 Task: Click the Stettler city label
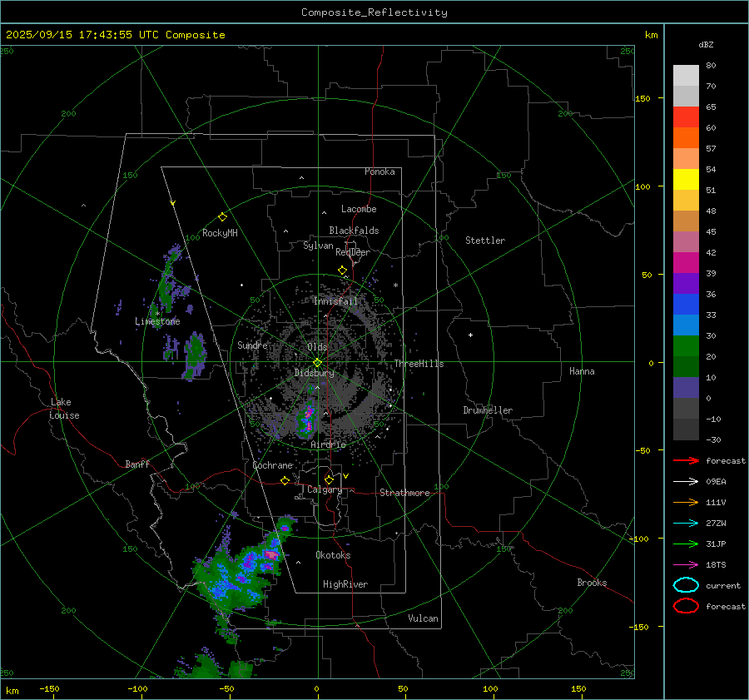(x=485, y=241)
